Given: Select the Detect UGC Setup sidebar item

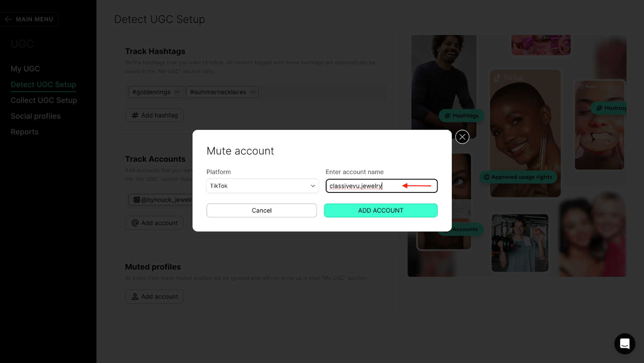Looking at the screenshot, I should coord(43,85).
